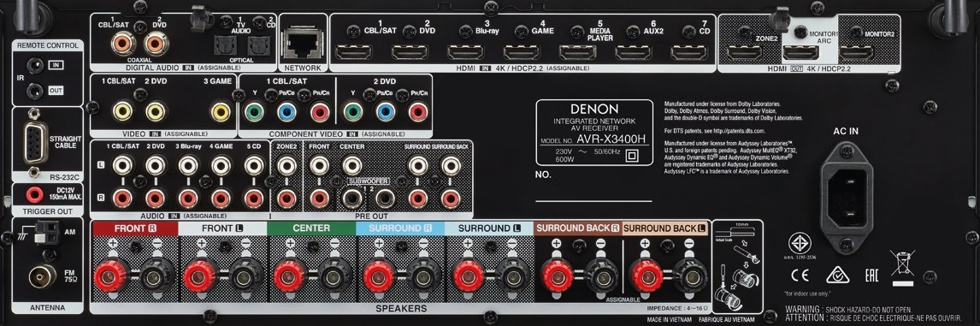Click the SUBWOOFER 1 pre-out jack
The image size is (980, 326).
(351, 199)
